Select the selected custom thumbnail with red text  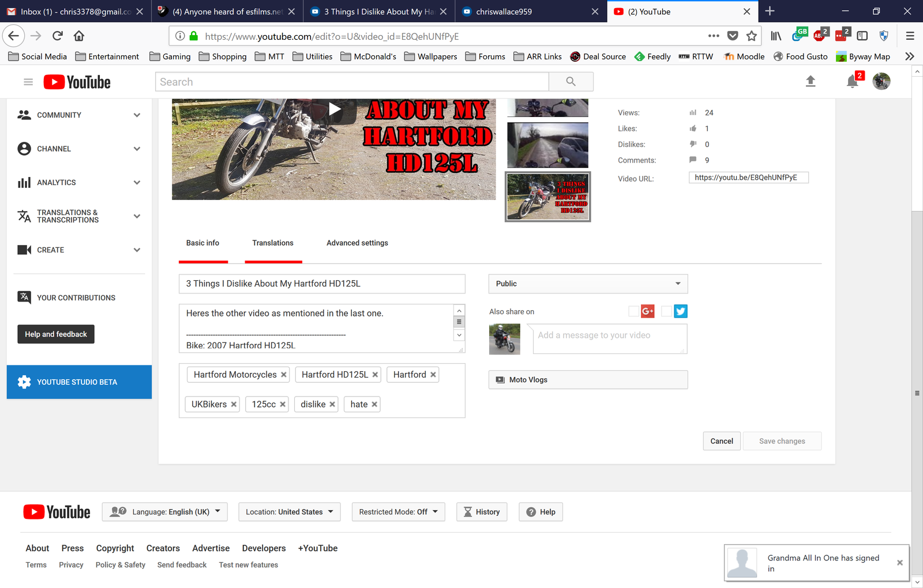click(x=548, y=197)
